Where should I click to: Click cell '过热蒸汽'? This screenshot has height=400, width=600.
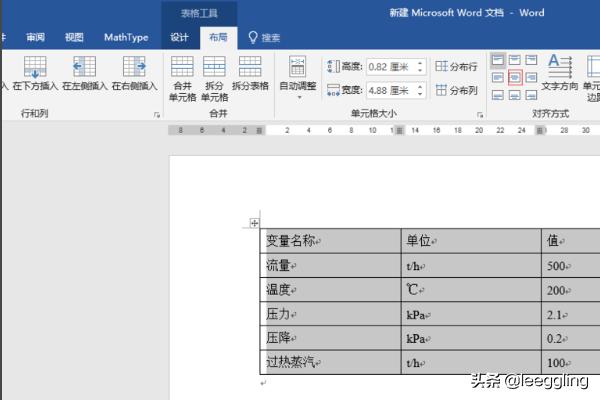click(331, 362)
